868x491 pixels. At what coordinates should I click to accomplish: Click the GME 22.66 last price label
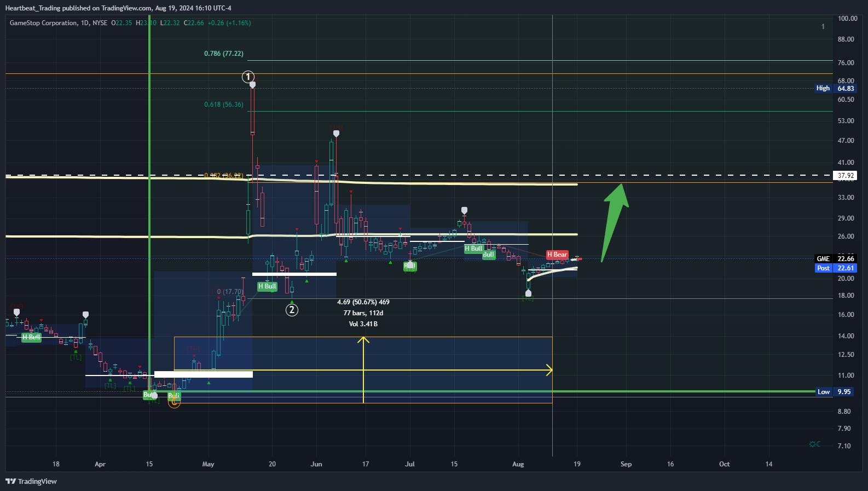tap(835, 259)
